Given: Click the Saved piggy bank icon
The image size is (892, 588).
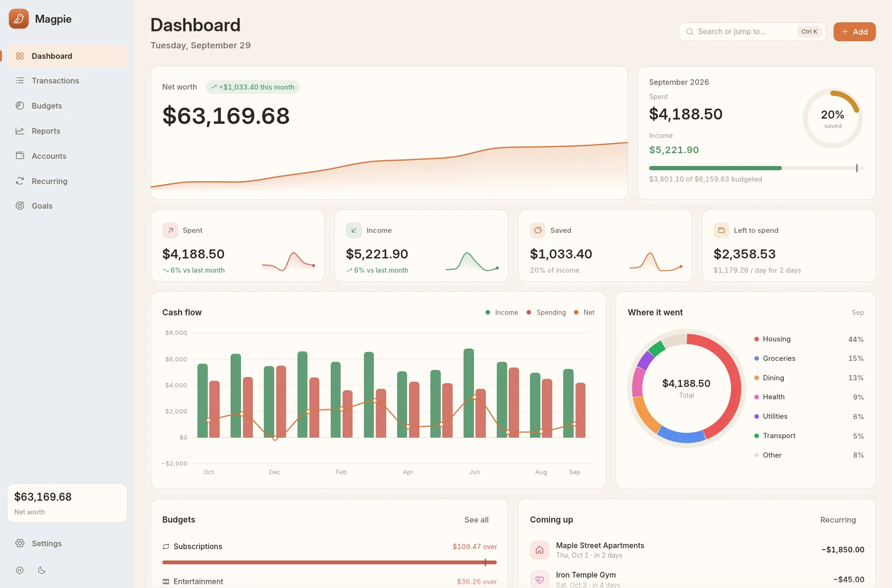Looking at the screenshot, I should 538,230.
